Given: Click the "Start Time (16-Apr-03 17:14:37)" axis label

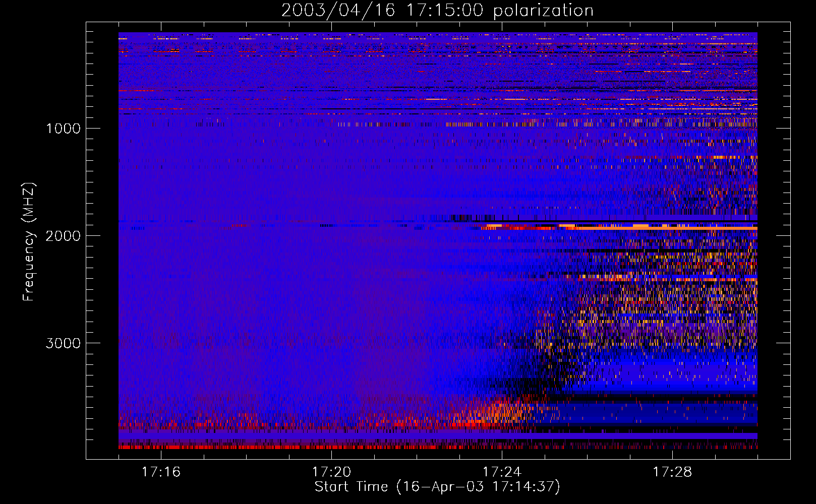Looking at the screenshot, I should [x=437, y=487].
